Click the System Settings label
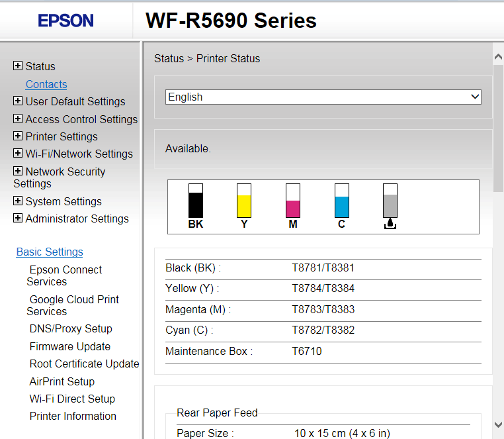 click(x=63, y=201)
